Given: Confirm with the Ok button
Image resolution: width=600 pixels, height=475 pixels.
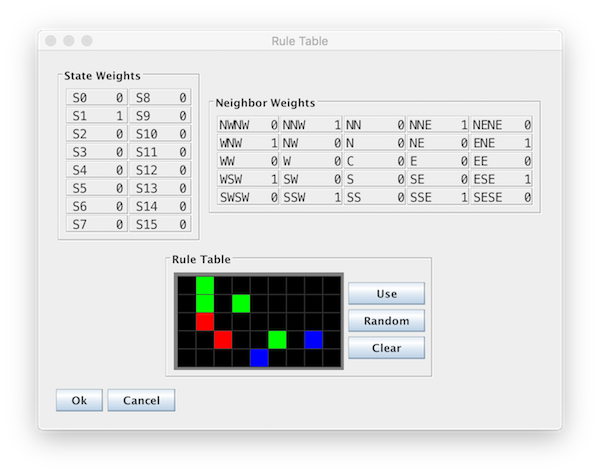Looking at the screenshot, I should click(x=79, y=400).
